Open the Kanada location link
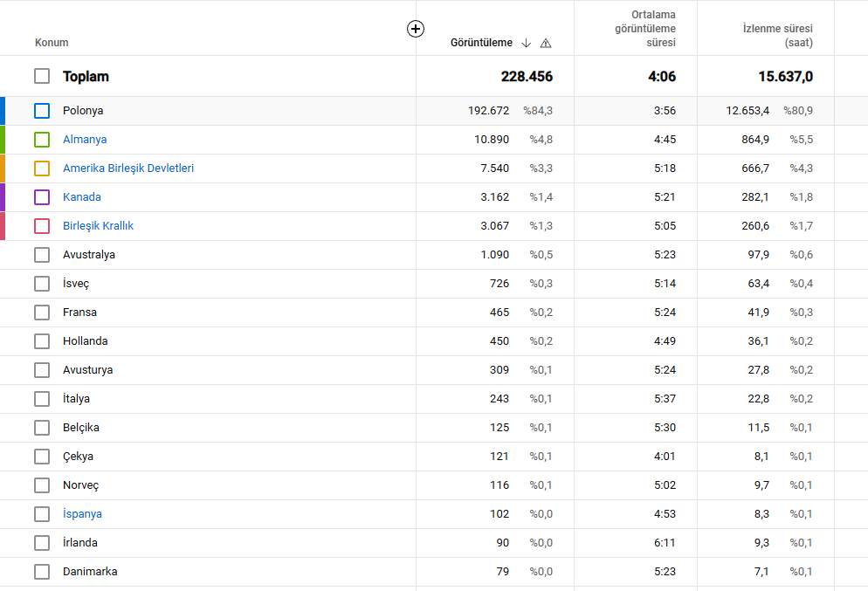The height and width of the screenshot is (591, 868). click(82, 197)
